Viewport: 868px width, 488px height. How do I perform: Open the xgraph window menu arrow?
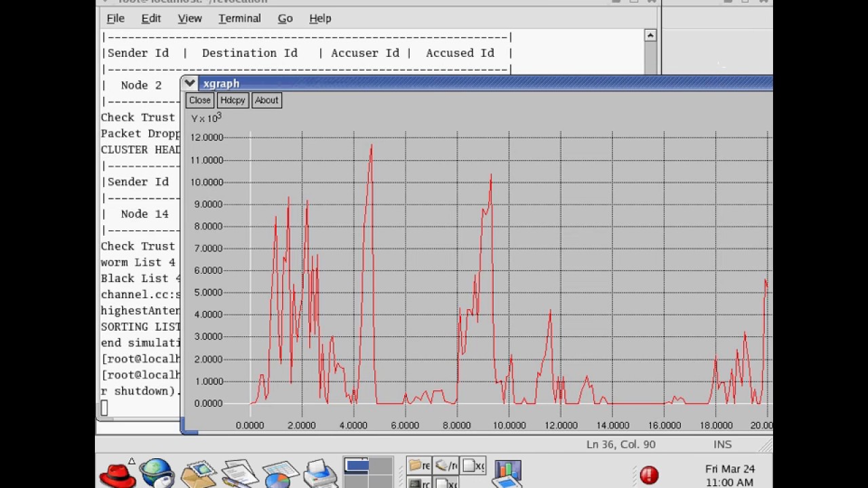pyautogui.click(x=190, y=83)
